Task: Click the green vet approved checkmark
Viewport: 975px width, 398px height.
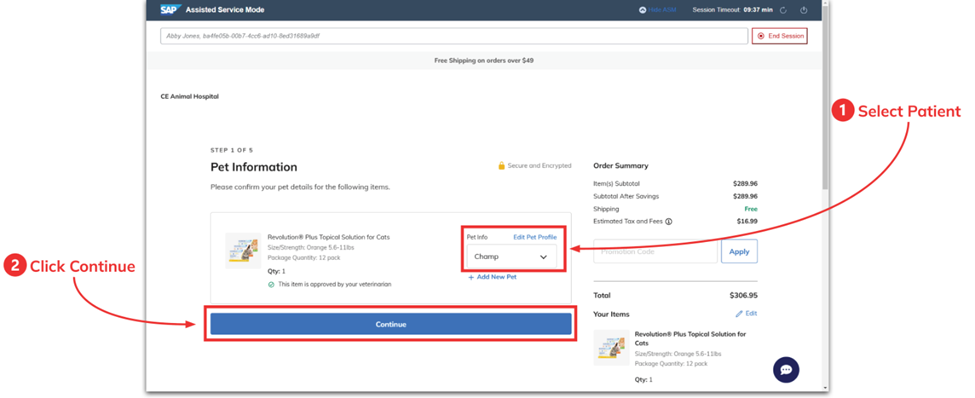Action: click(x=271, y=284)
